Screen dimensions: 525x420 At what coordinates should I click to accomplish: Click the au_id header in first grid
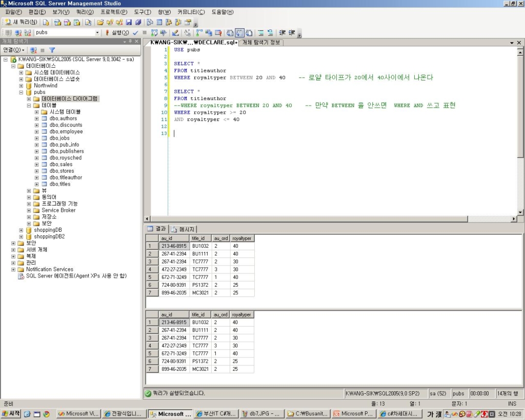click(174, 238)
